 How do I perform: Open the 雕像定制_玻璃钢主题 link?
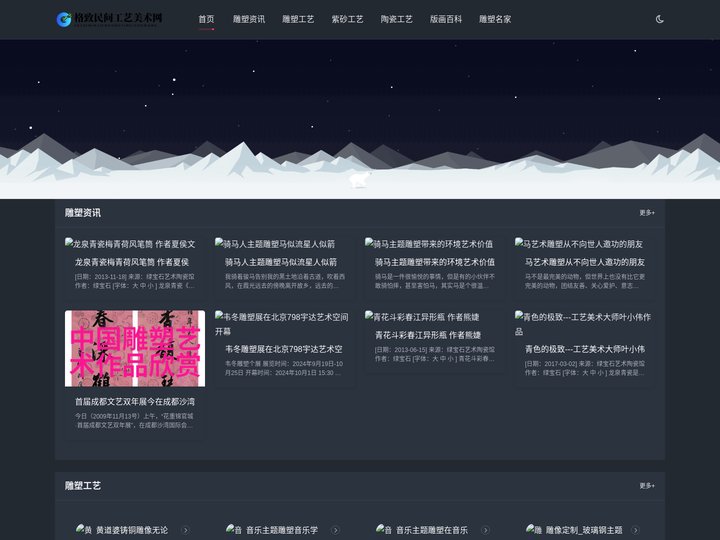584,530
